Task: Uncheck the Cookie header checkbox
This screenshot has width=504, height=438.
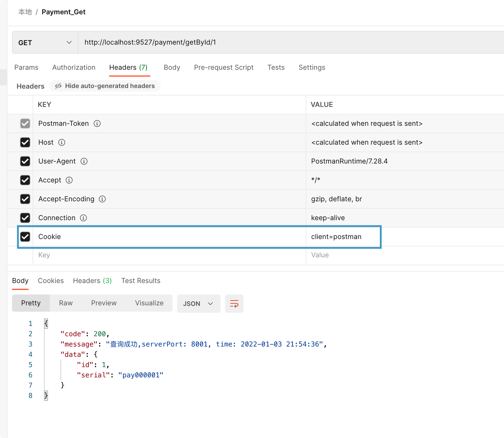Action: [25, 237]
